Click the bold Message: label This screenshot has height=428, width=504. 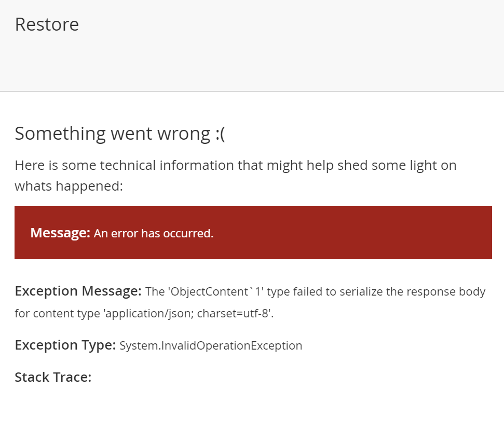60,233
